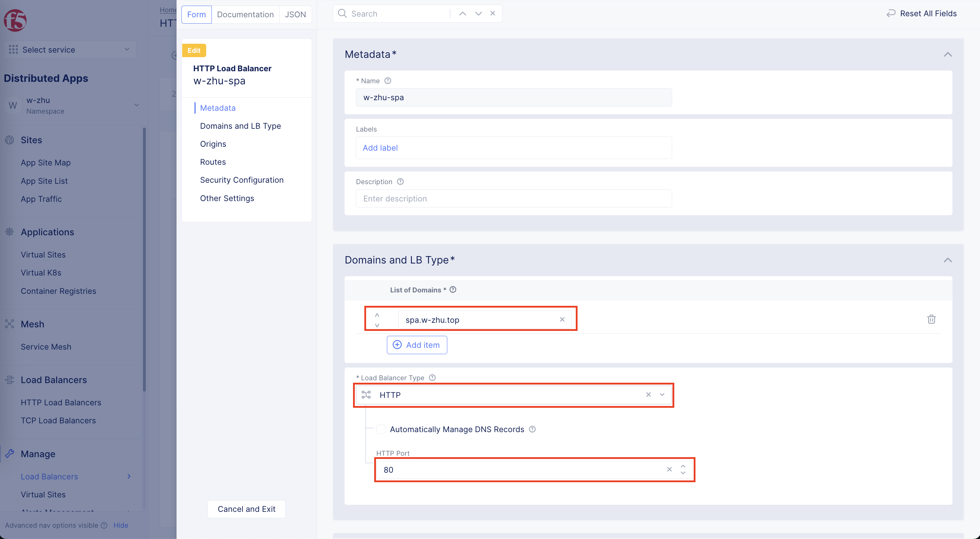
Task: Clear the spa.w-zhu.top domain text
Action: pyautogui.click(x=562, y=319)
